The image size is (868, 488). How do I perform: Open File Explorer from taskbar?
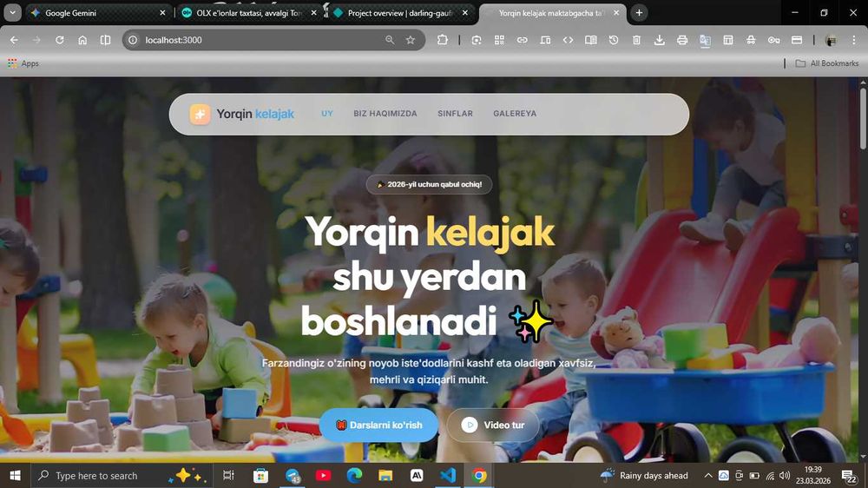click(x=385, y=475)
